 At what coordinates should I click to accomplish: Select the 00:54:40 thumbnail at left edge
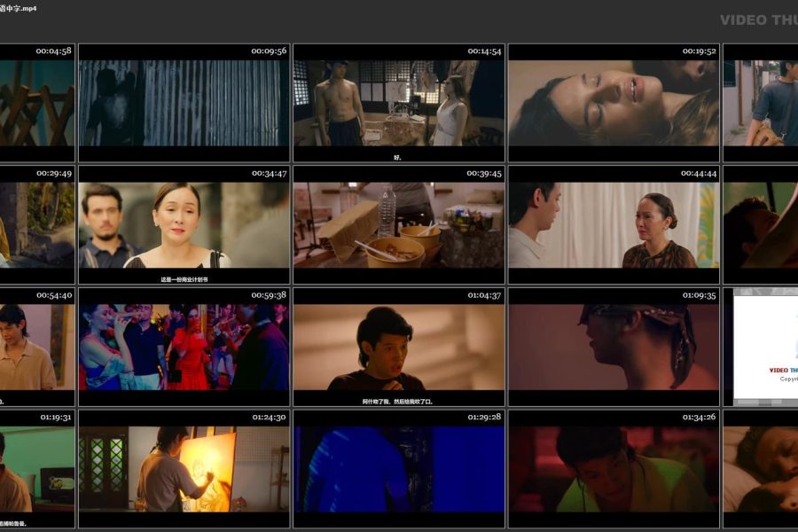click(x=36, y=348)
